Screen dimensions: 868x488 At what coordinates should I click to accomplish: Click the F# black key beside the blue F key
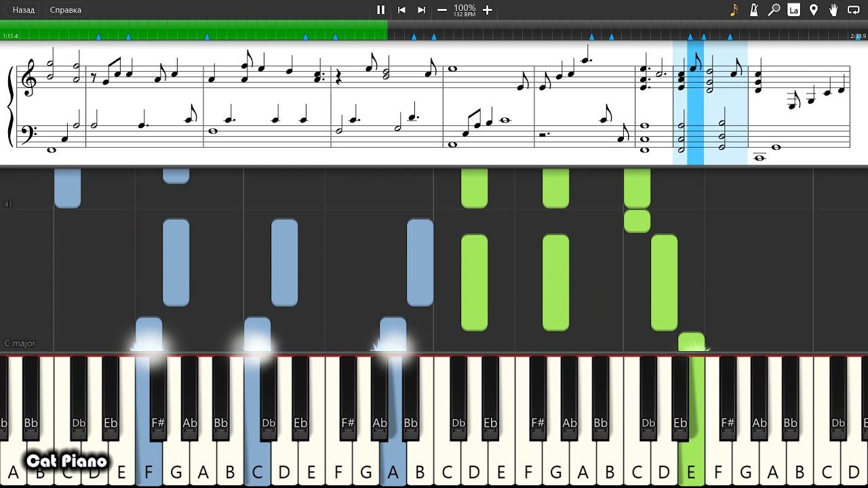158,399
